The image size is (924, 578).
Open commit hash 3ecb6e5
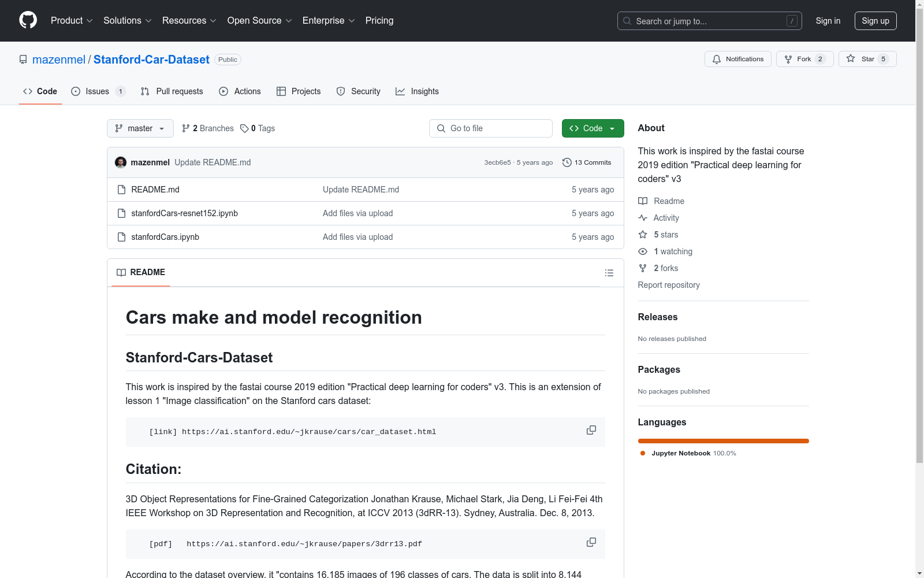click(497, 163)
